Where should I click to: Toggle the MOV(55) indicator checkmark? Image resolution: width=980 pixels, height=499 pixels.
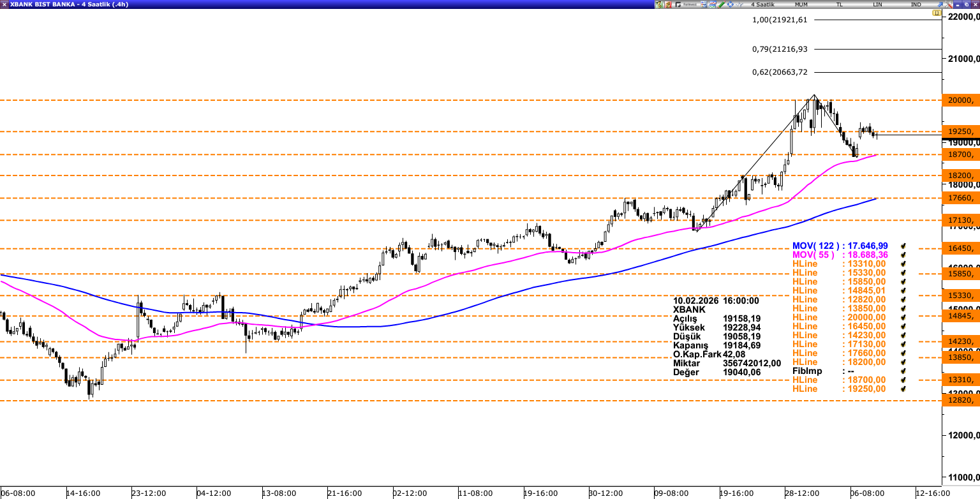903,255
